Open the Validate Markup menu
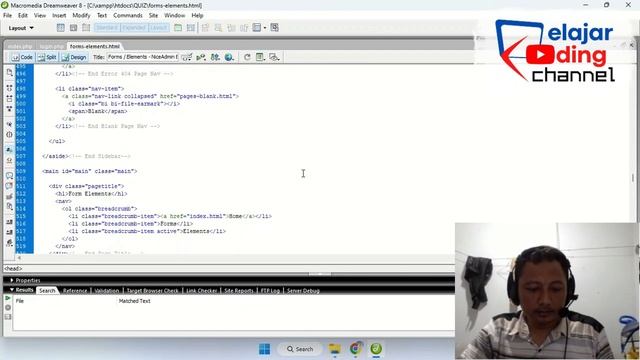The width and height of the screenshot is (640, 360). point(200,57)
